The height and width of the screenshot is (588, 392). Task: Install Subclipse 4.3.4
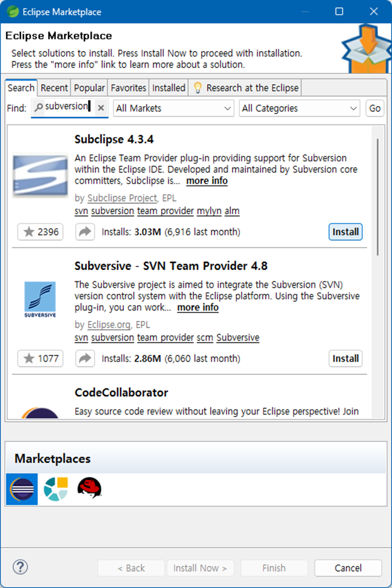(x=345, y=232)
